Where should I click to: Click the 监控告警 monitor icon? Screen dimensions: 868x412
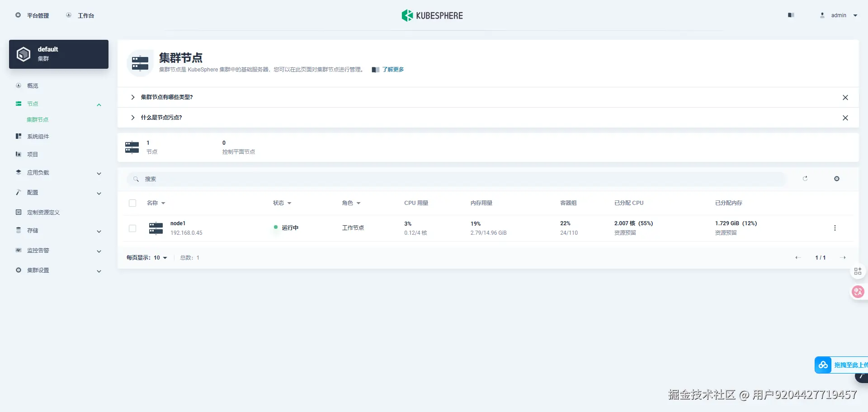click(x=19, y=250)
